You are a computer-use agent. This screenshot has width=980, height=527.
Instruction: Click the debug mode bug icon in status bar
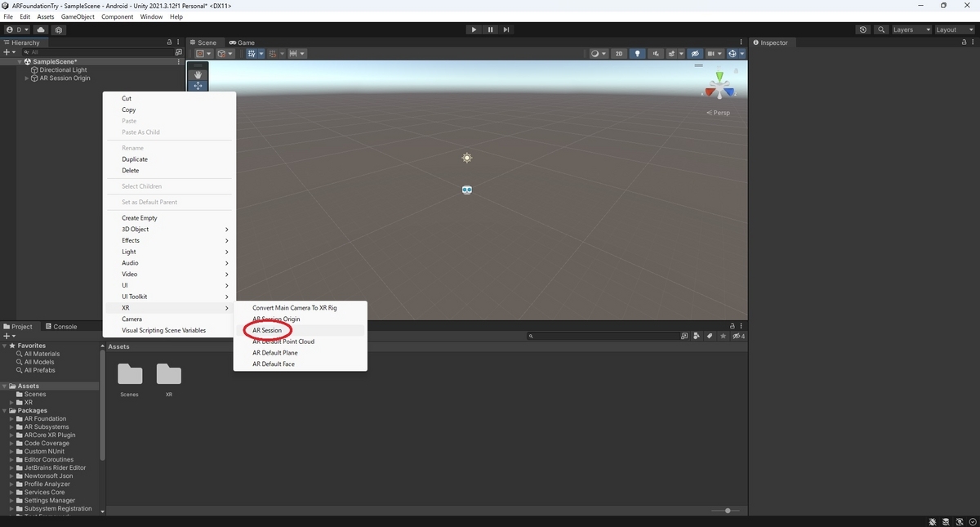click(x=933, y=521)
